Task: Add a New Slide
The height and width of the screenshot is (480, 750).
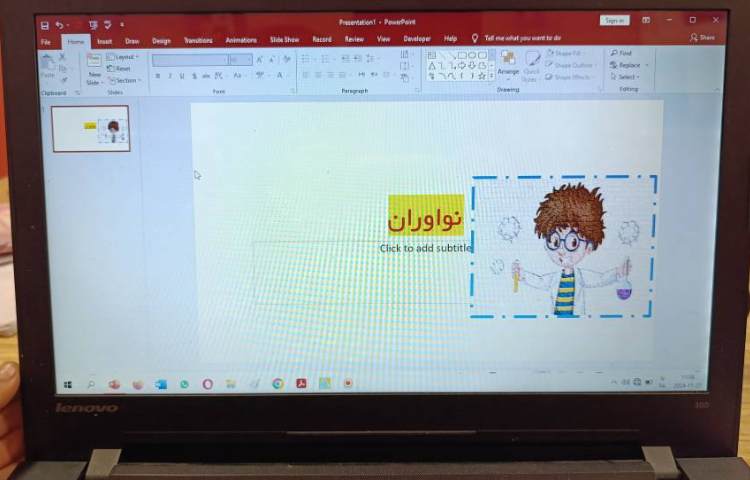Action: click(x=94, y=69)
